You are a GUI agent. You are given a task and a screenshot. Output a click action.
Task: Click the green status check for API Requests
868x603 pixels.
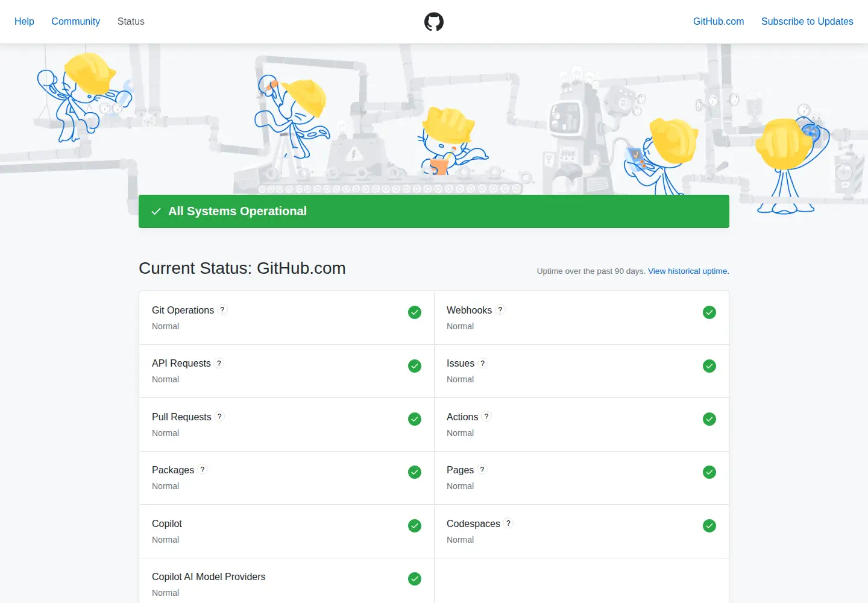415,366
